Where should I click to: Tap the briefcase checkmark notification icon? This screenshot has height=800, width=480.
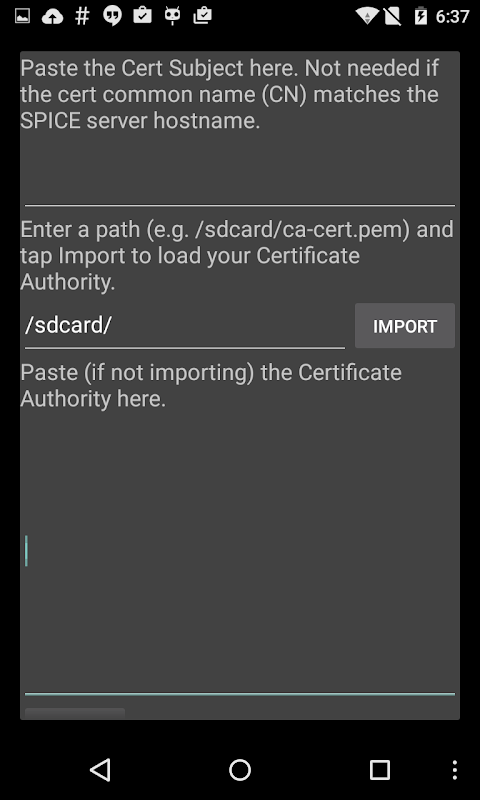pyautogui.click(x=142, y=16)
